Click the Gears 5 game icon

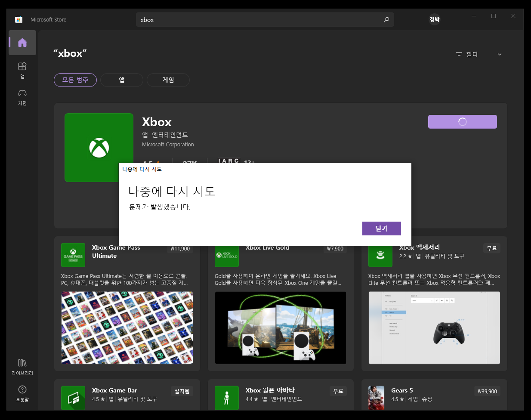coord(377,398)
